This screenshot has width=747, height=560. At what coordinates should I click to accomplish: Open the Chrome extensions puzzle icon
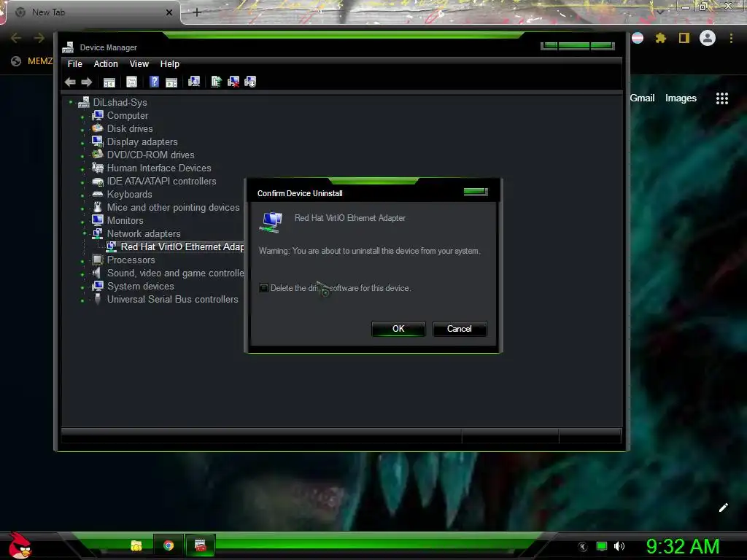pyautogui.click(x=661, y=38)
